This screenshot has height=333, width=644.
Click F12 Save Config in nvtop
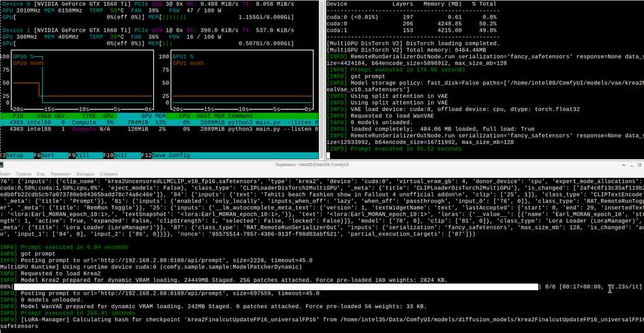166,156
